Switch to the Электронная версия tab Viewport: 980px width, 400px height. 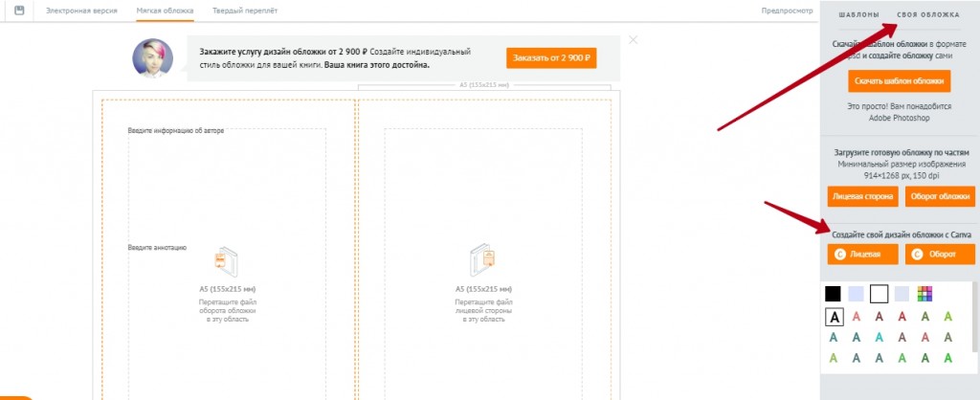[81, 11]
